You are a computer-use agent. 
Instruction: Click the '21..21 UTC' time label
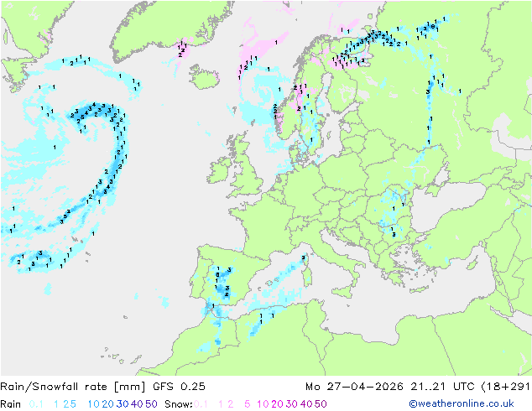(x=442, y=387)
